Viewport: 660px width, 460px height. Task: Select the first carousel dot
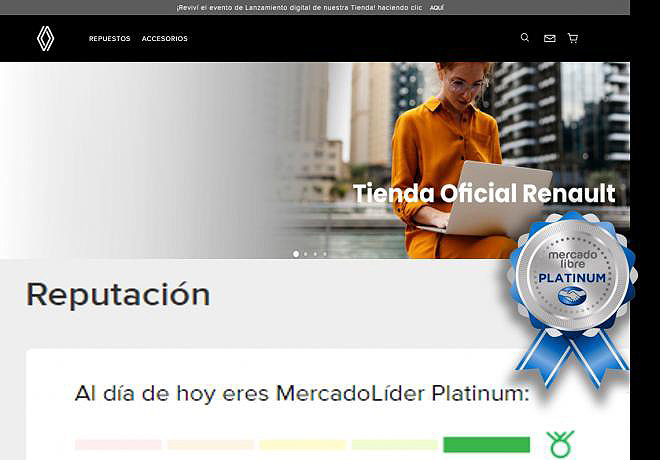[x=296, y=254]
